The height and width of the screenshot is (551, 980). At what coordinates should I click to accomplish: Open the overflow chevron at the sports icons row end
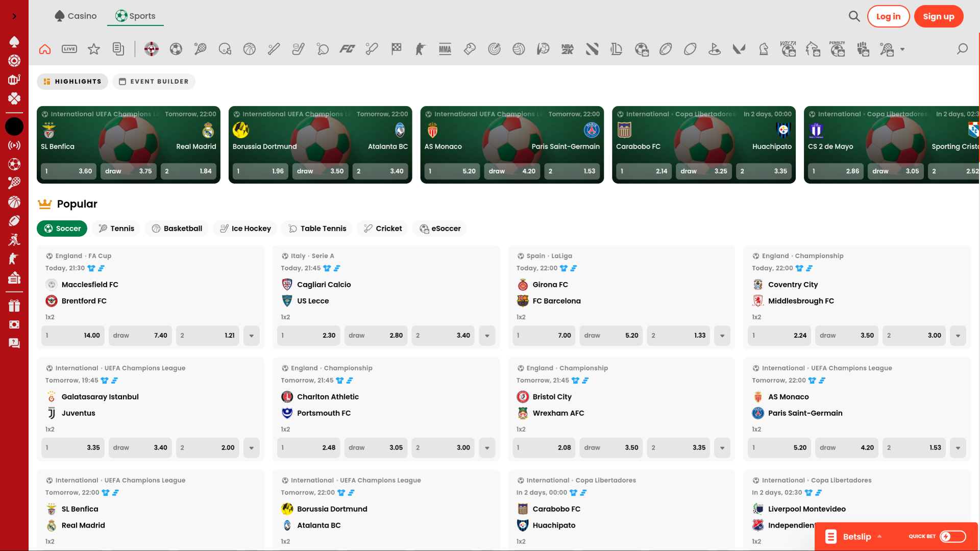coord(901,49)
